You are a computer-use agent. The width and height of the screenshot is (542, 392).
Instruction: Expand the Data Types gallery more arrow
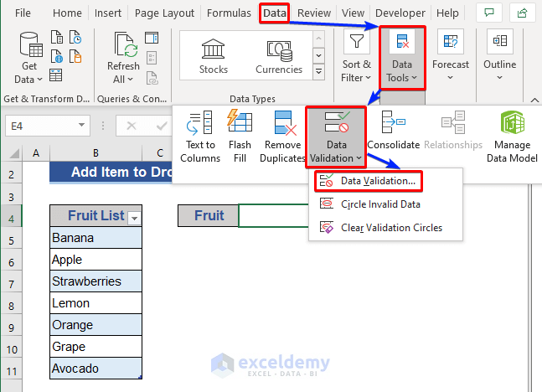click(x=318, y=72)
